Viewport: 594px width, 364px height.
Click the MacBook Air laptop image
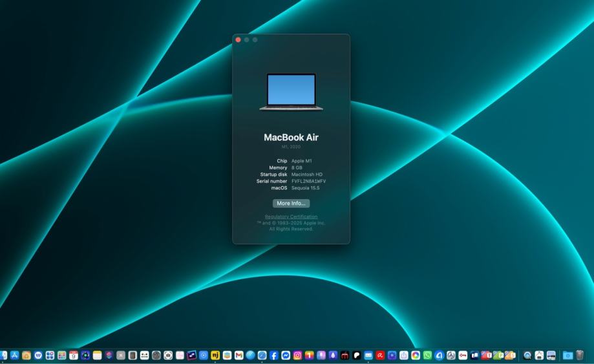click(x=291, y=92)
